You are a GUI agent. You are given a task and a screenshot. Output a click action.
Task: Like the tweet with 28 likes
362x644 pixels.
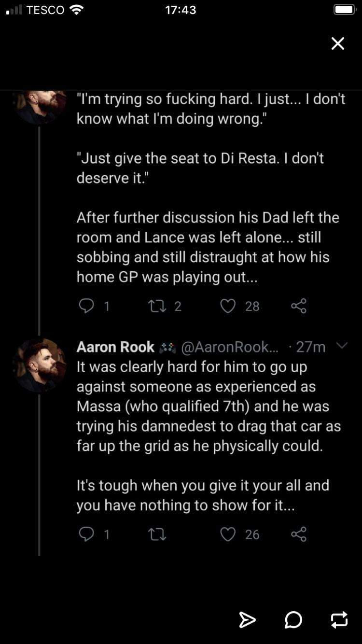point(228,306)
